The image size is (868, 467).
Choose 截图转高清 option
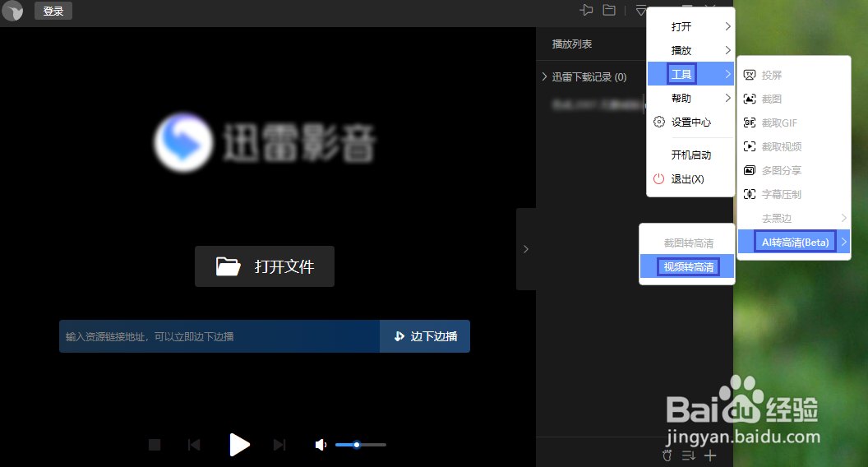pyautogui.click(x=688, y=243)
